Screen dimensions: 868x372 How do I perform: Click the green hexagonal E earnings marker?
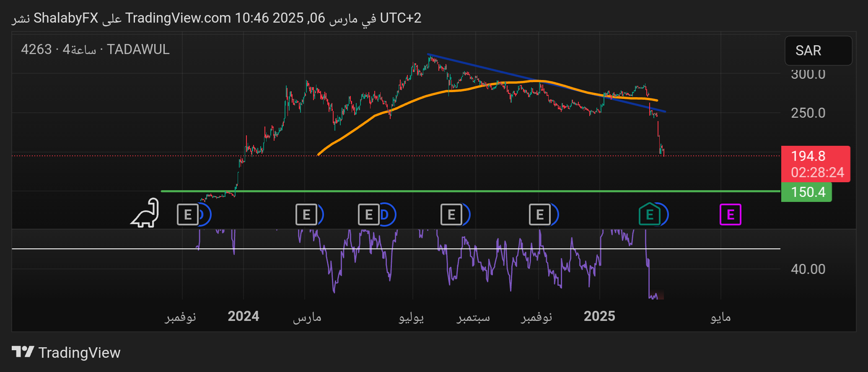pyautogui.click(x=649, y=214)
